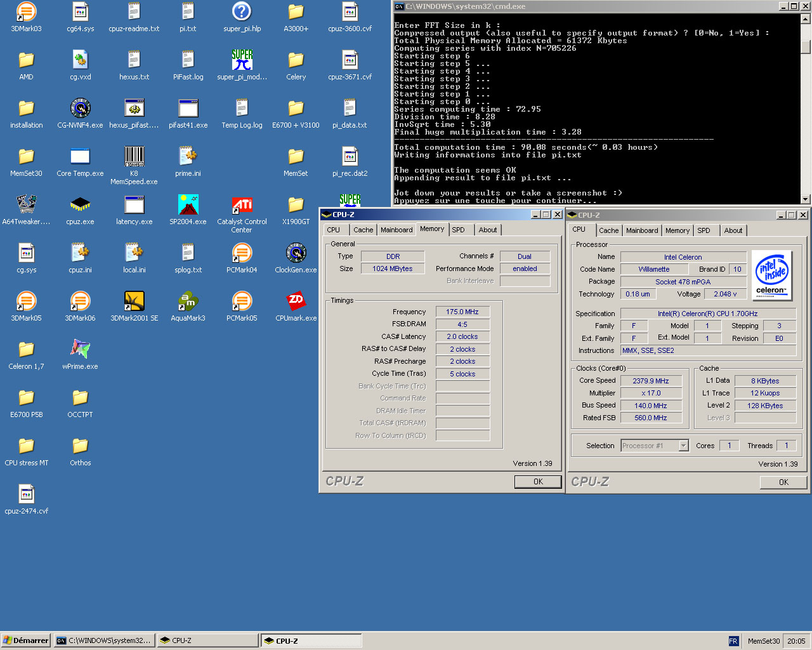Open A64Tweaker desktop icon
Viewport: 812px width, 650px height.
[26, 204]
